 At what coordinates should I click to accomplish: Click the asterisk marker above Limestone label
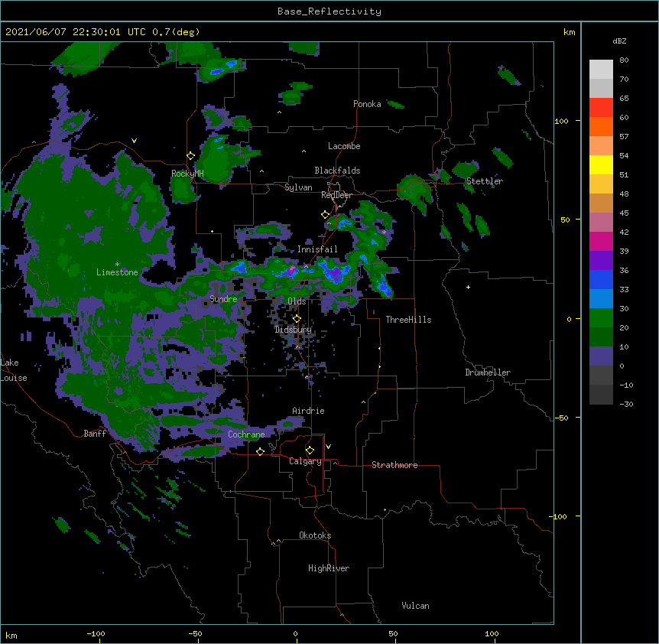[117, 265]
